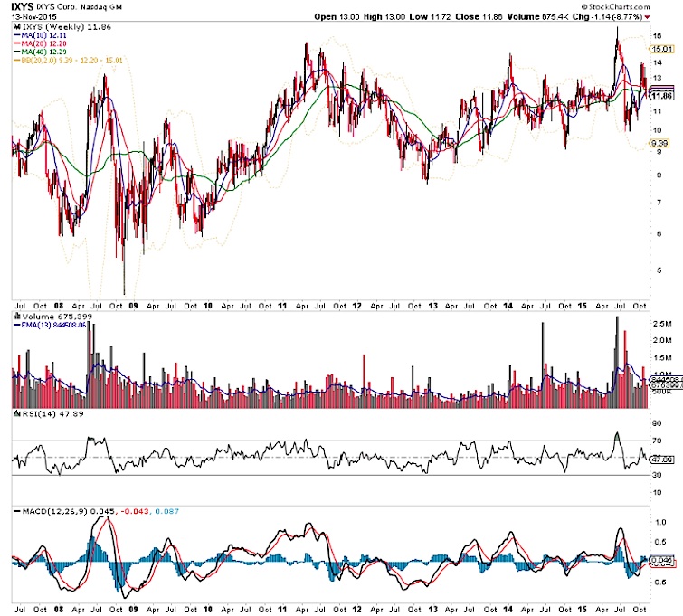683x616 pixels.
Task: Click year 08 on price chart time axis
Action: tap(59, 306)
